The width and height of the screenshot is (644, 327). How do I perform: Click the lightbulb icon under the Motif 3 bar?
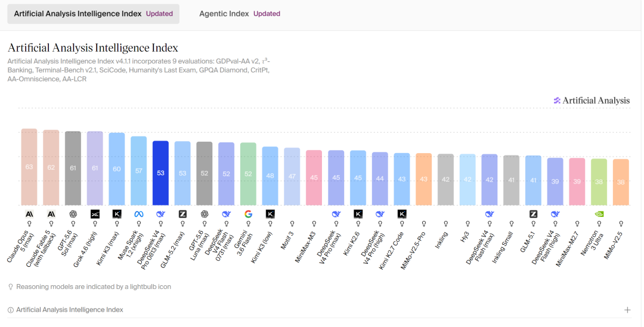coord(292,224)
